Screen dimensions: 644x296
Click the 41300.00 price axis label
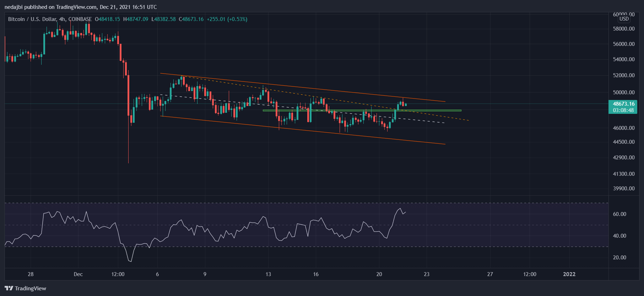624,174
